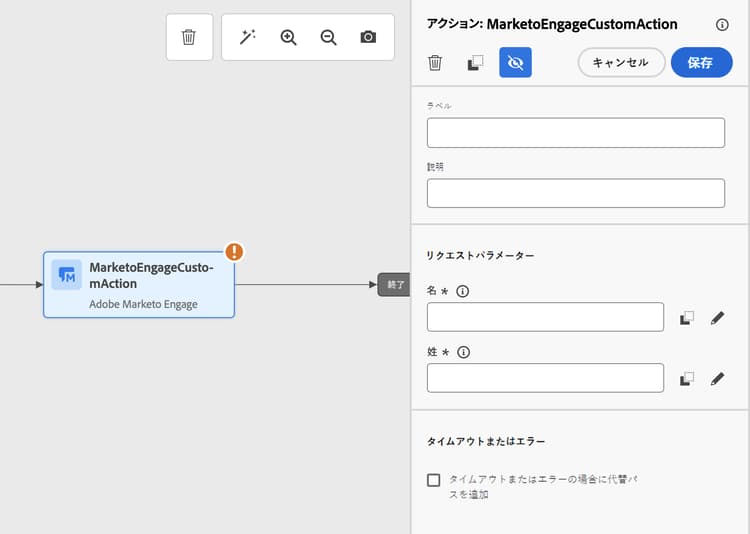This screenshot has height=534, width=750.
Task: Click the キャンセル button
Action: click(621, 63)
